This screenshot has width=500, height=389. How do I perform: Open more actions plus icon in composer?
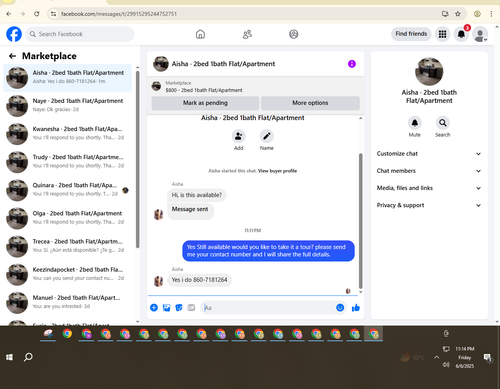(x=154, y=308)
